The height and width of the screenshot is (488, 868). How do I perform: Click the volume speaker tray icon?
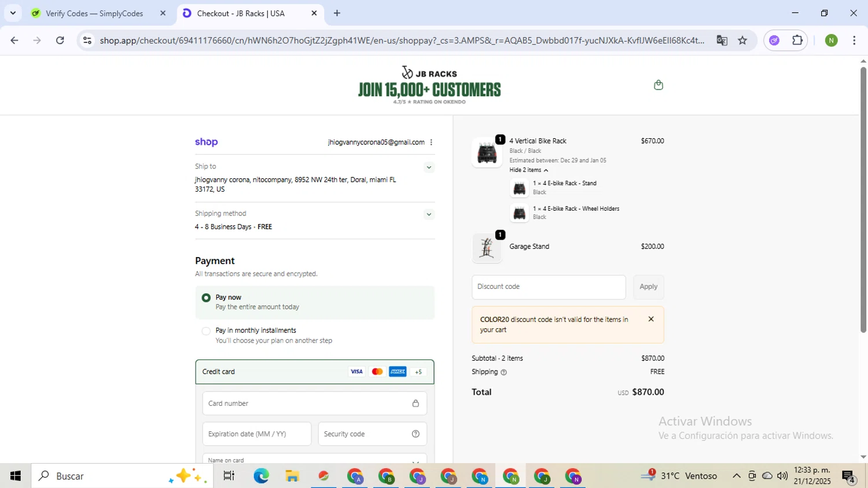[x=782, y=476]
